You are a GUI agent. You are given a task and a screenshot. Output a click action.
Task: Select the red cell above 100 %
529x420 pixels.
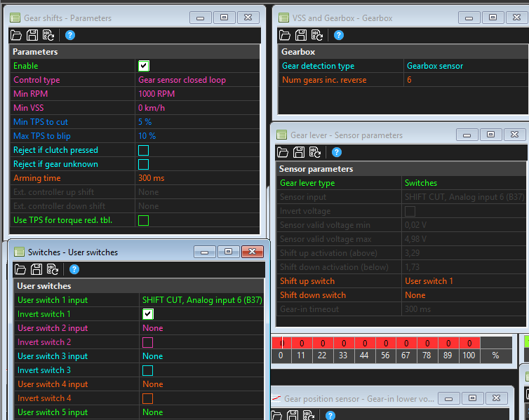pos(469,343)
